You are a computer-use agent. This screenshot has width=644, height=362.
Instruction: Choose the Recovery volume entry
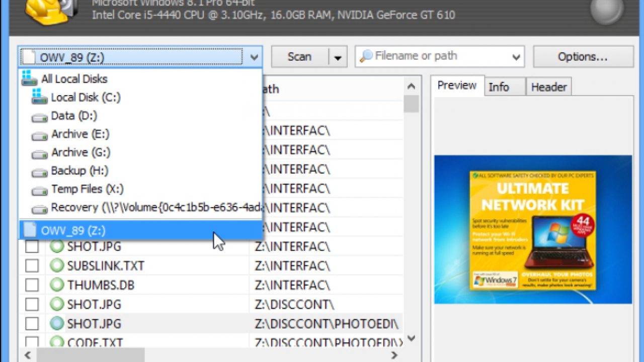coord(140,207)
